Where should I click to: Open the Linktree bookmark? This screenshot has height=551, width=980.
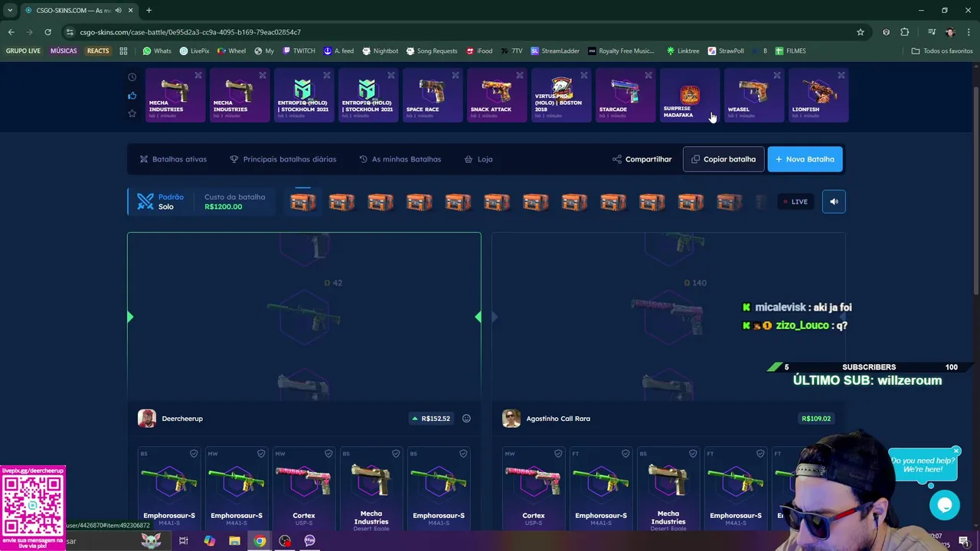pos(682,51)
